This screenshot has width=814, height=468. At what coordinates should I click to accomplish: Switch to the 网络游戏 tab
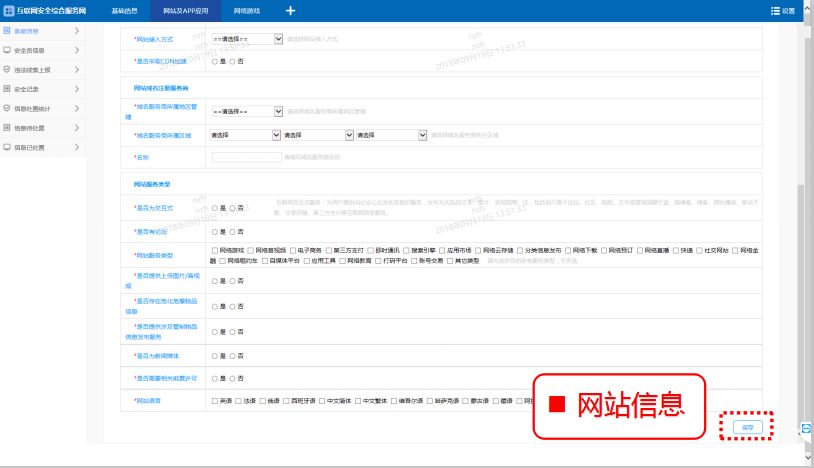coord(247,11)
